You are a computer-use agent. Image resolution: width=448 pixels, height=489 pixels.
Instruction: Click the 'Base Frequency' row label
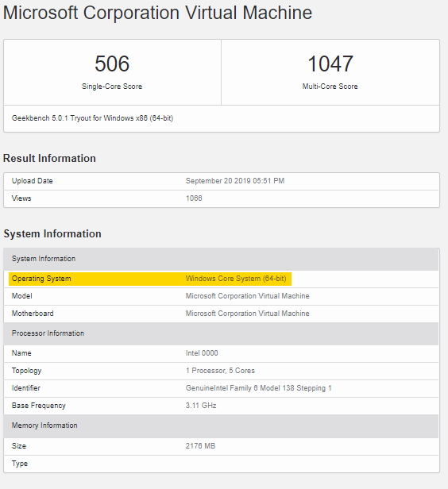point(39,406)
